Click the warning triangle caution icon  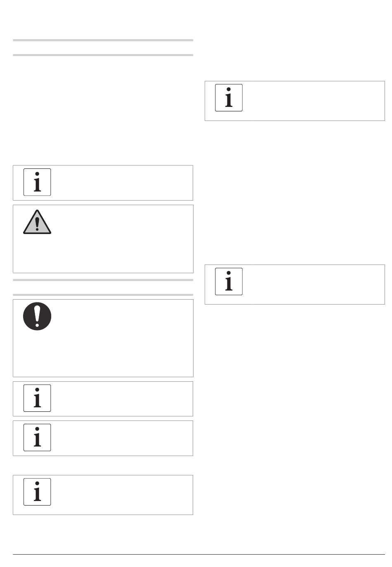point(37,222)
